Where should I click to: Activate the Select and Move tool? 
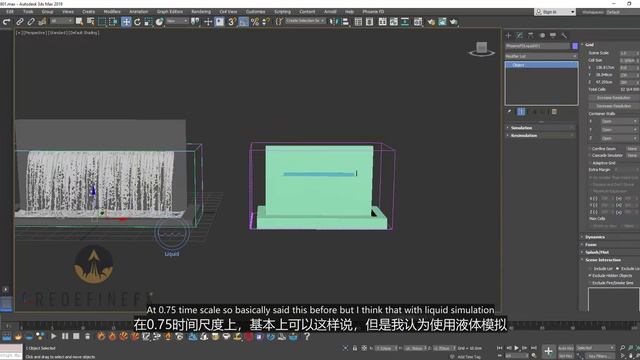(126, 22)
